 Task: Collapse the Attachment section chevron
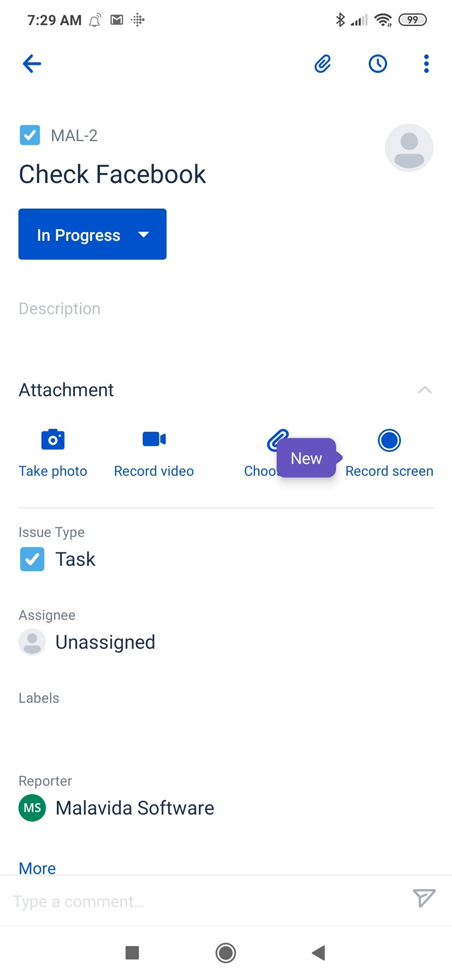coord(424,390)
